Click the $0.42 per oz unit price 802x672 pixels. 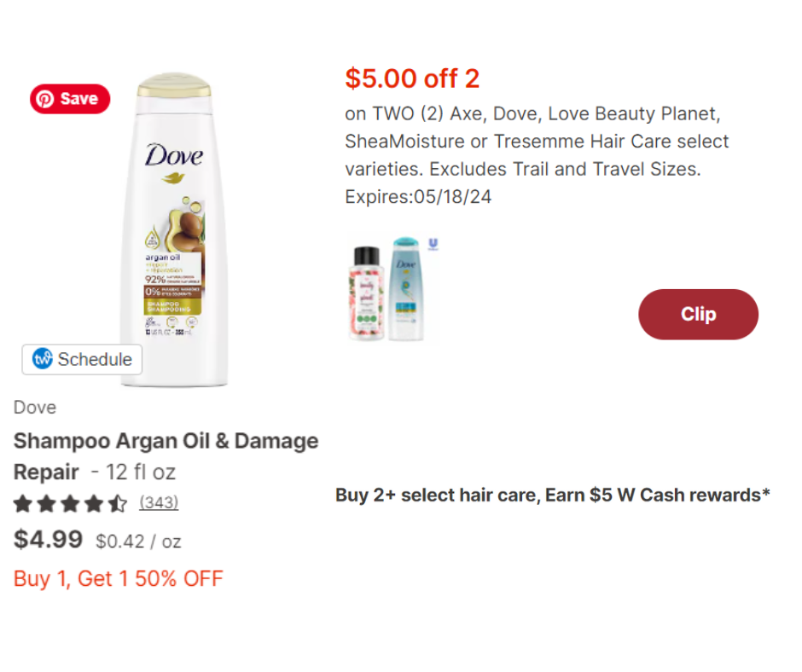pos(138,542)
